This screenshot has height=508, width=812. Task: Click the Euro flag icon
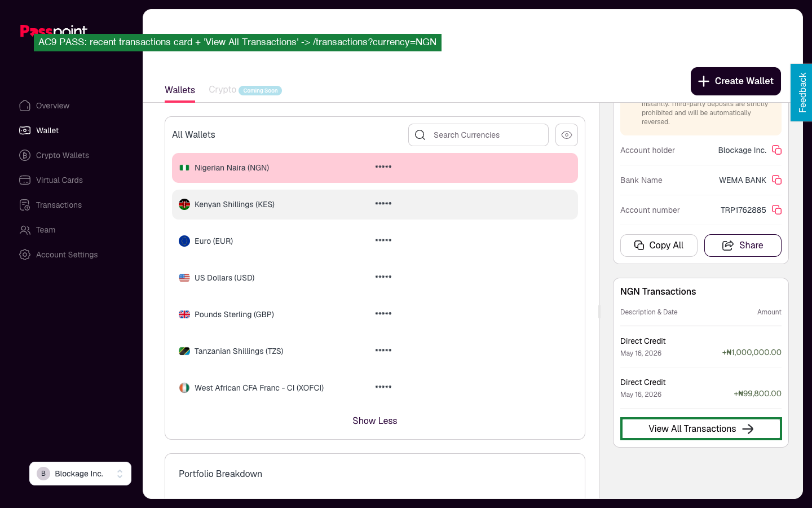click(184, 241)
